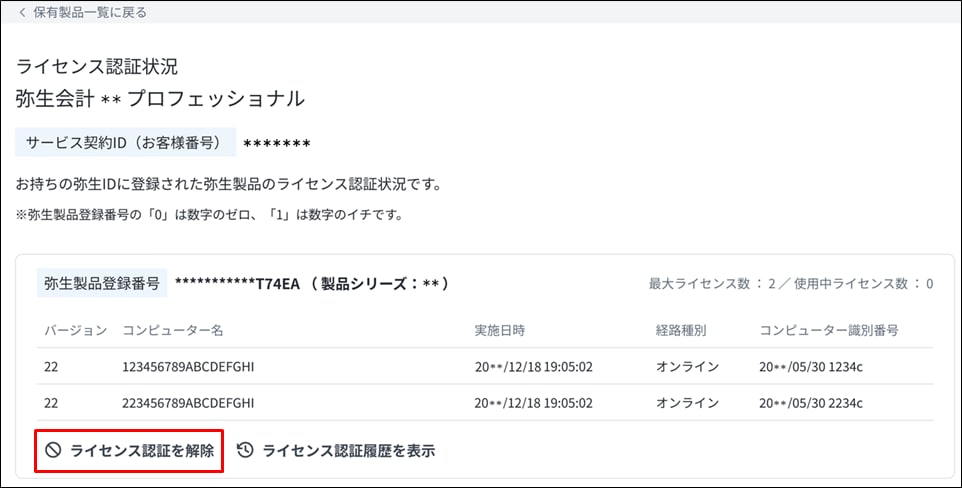Go back via 保有製品一覧に戻る link
The image size is (962, 488).
pyautogui.click(x=83, y=12)
